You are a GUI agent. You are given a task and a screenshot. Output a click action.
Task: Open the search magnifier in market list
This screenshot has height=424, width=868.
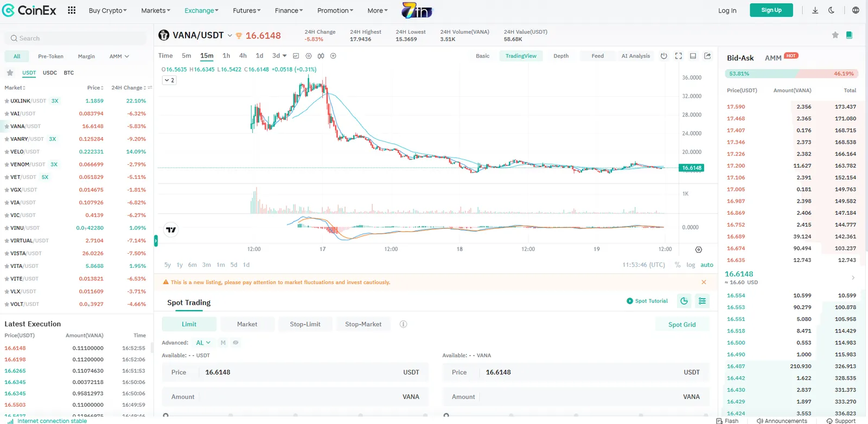point(14,38)
